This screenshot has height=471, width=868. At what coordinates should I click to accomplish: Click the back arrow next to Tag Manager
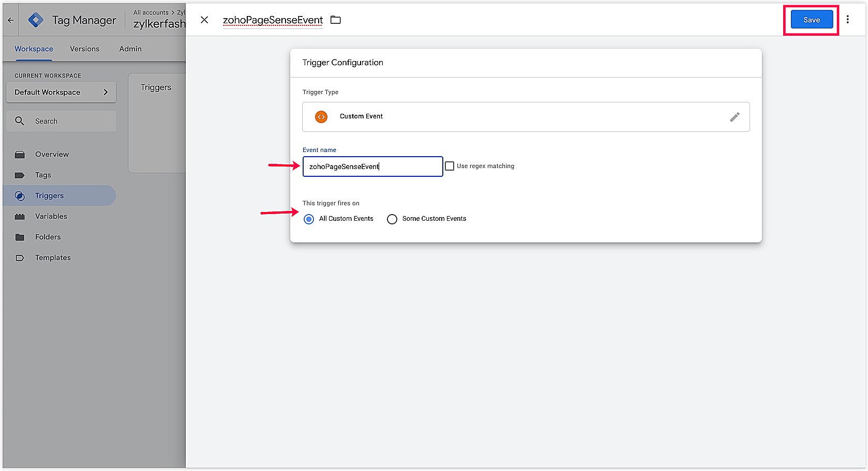click(11, 20)
